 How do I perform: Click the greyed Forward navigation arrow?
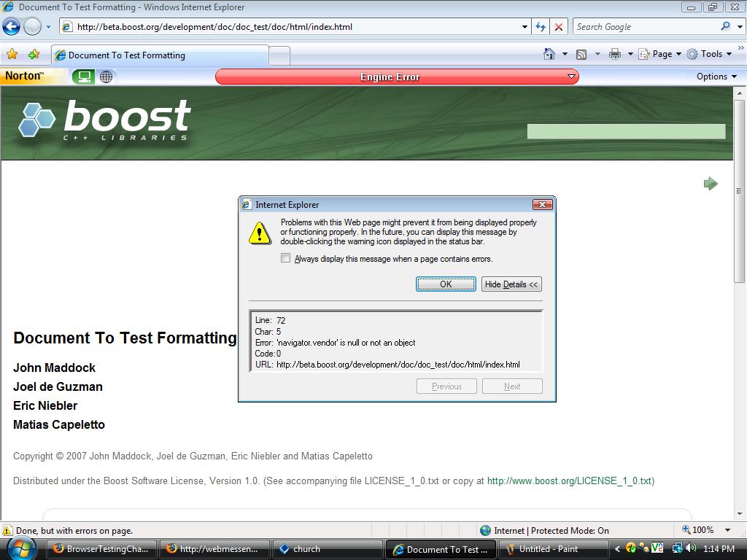point(32,27)
